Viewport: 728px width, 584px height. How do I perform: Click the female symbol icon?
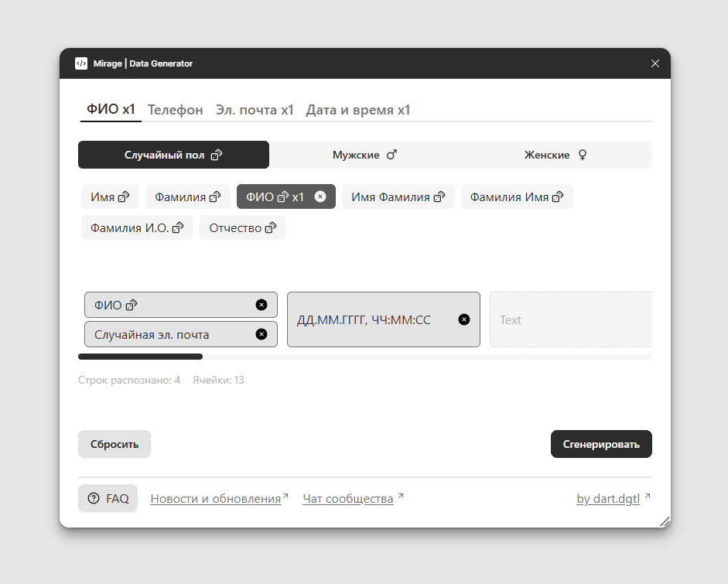pyautogui.click(x=583, y=155)
